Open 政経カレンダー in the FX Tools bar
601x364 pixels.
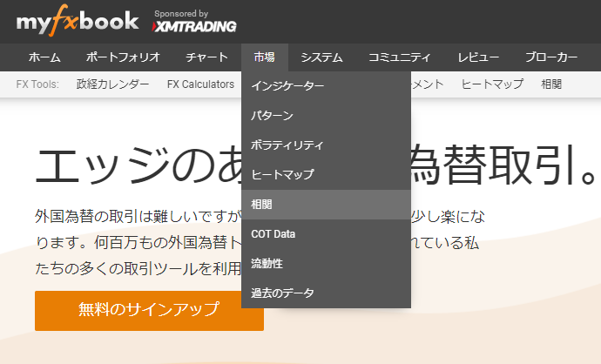coord(112,84)
